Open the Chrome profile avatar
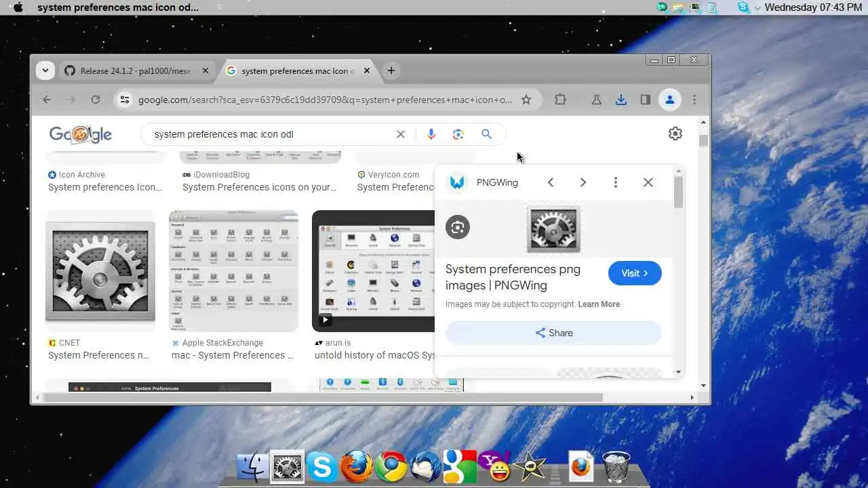This screenshot has height=488, width=868. click(x=670, y=100)
